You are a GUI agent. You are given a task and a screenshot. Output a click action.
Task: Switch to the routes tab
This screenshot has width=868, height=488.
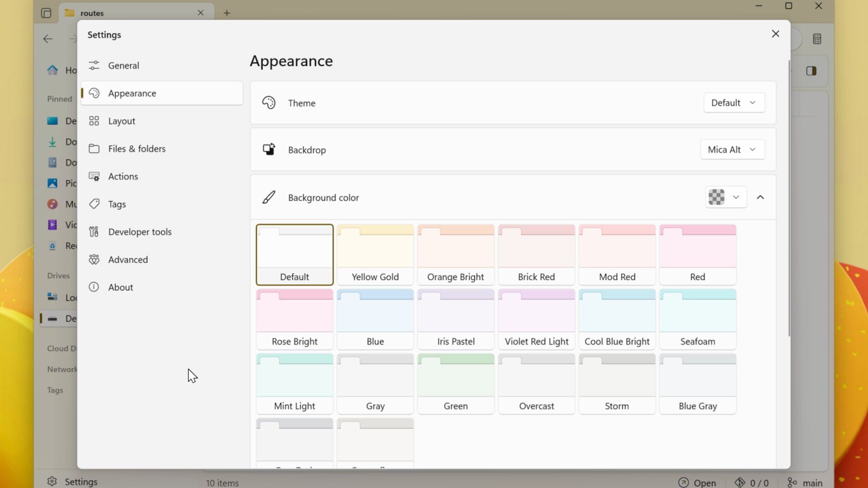137,13
